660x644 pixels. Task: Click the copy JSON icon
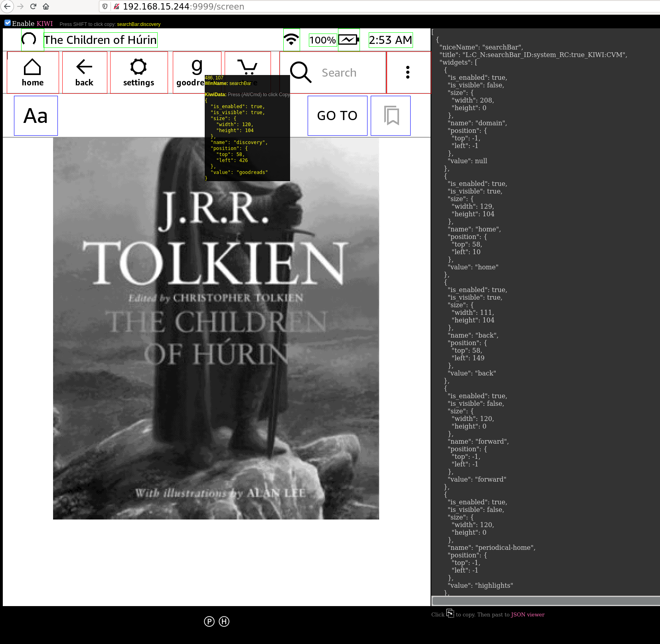coord(450,613)
